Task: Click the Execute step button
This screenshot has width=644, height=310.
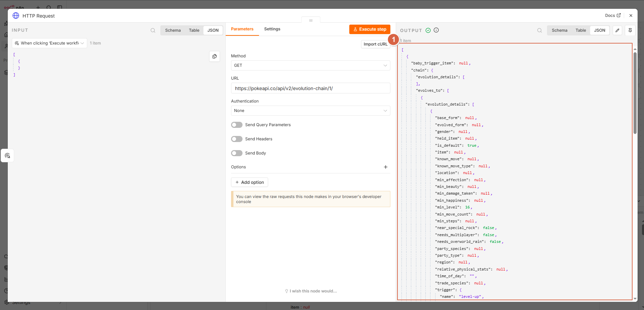Action: pyautogui.click(x=370, y=29)
